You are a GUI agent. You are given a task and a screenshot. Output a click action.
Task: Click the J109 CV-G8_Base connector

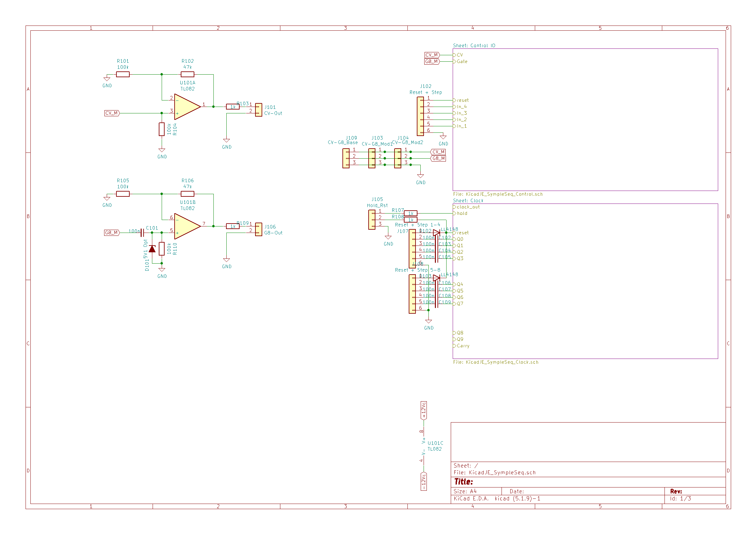tap(346, 158)
